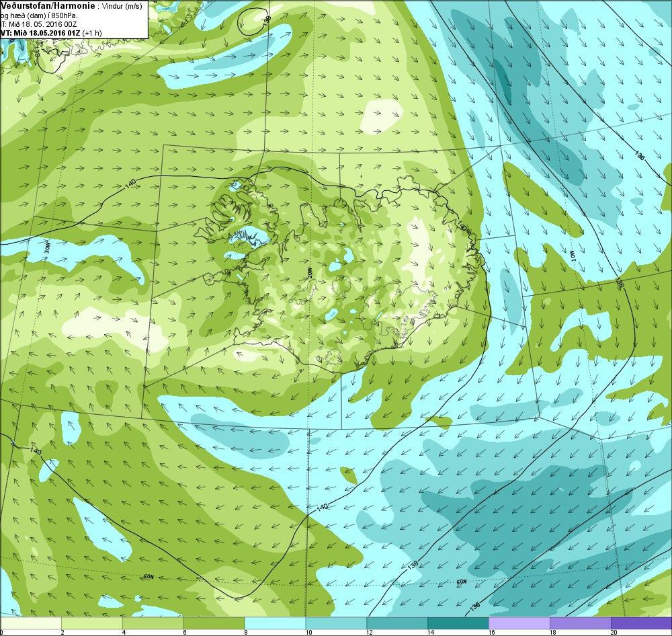Screen dimensions: 672x636
Task: Click the '20W' longitude label over Iceland
Action: coord(308,273)
